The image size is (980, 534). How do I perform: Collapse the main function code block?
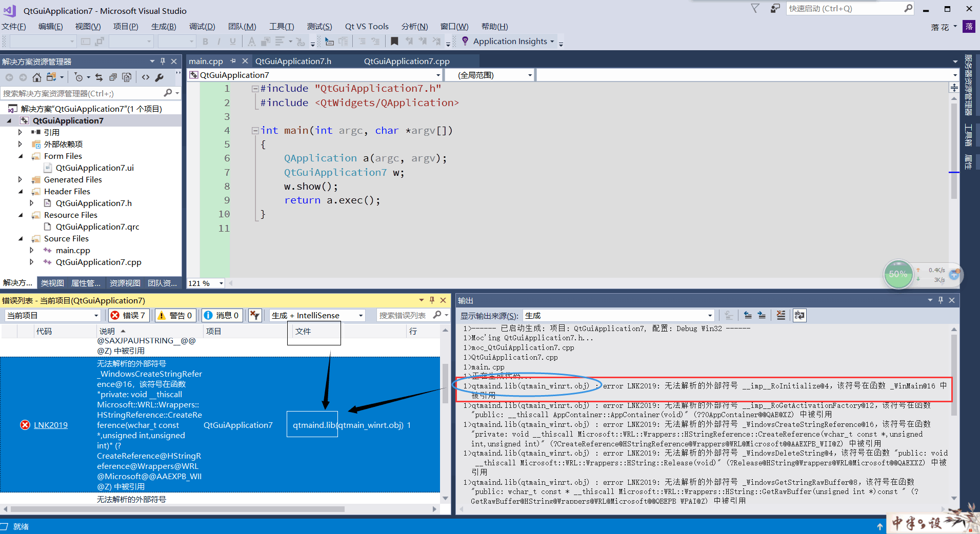point(255,131)
